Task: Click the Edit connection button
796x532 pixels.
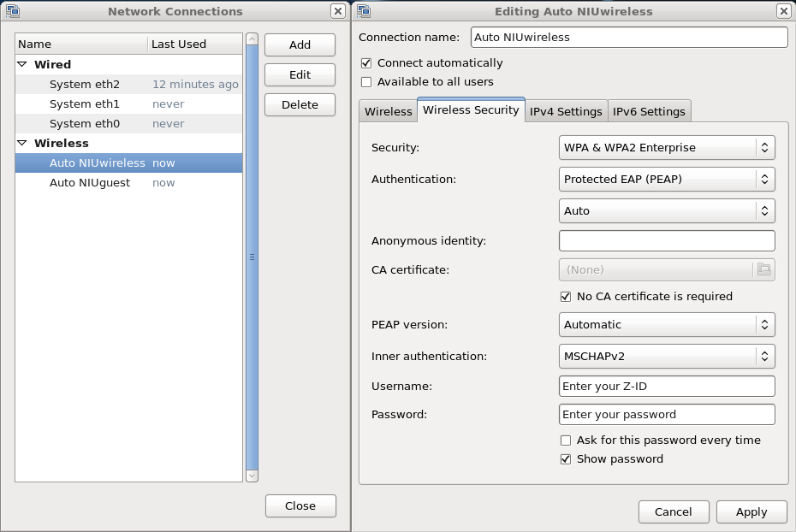Action: pos(300,75)
